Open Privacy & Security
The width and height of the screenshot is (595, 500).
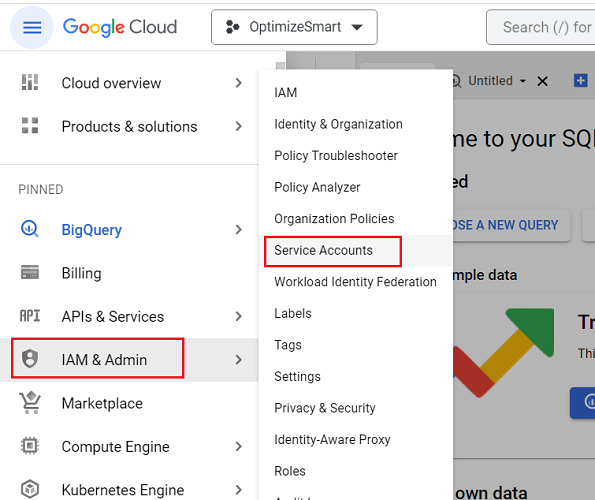(356, 408)
